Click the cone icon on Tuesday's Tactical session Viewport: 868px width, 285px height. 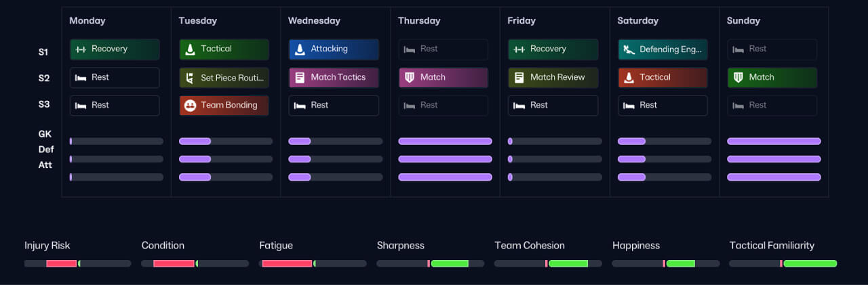point(191,49)
